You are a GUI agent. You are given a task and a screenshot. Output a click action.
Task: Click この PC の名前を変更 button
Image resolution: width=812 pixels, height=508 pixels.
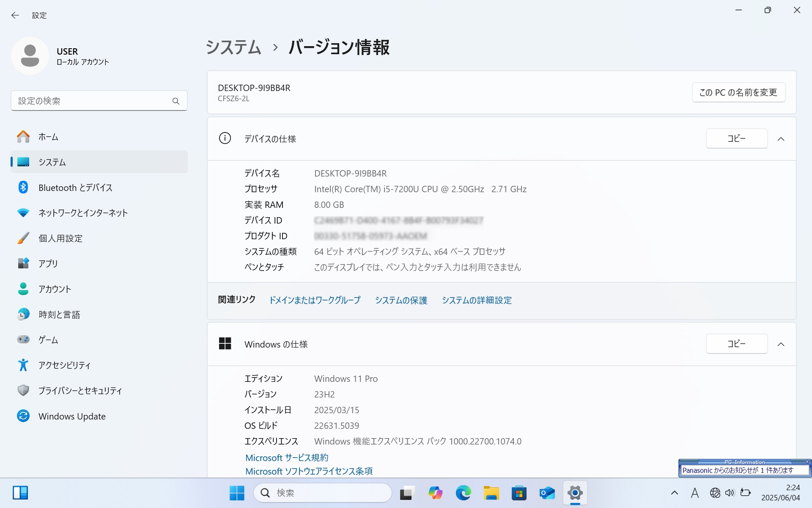point(738,92)
